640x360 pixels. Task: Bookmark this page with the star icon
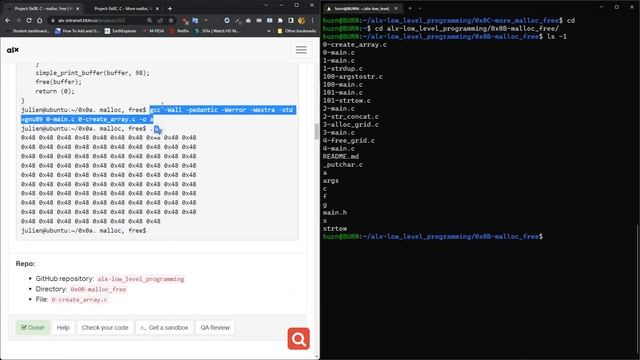171,20
